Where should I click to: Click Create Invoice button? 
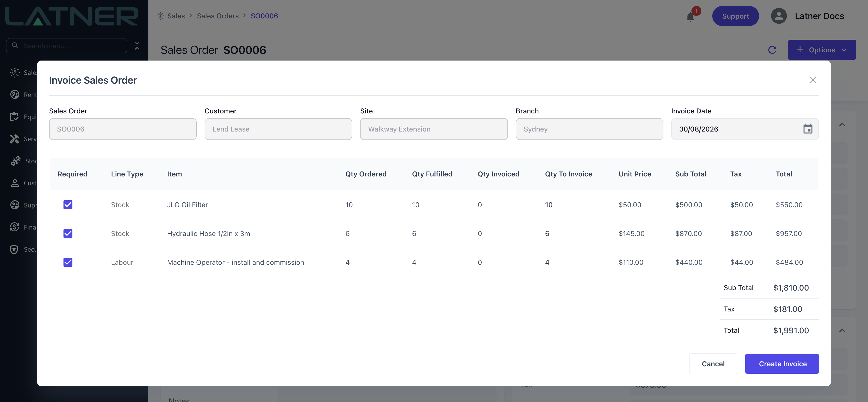coord(782,364)
